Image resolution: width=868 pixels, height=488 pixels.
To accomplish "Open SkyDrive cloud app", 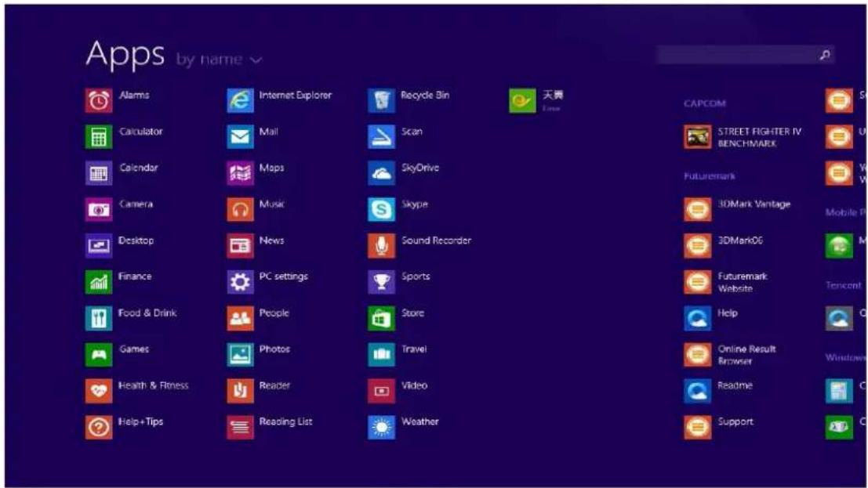I will tap(381, 174).
